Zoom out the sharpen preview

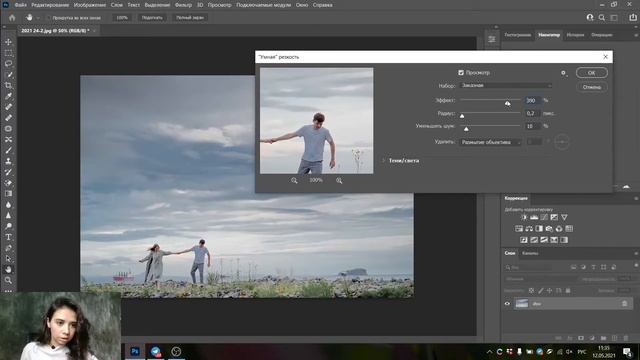(294, 180)
